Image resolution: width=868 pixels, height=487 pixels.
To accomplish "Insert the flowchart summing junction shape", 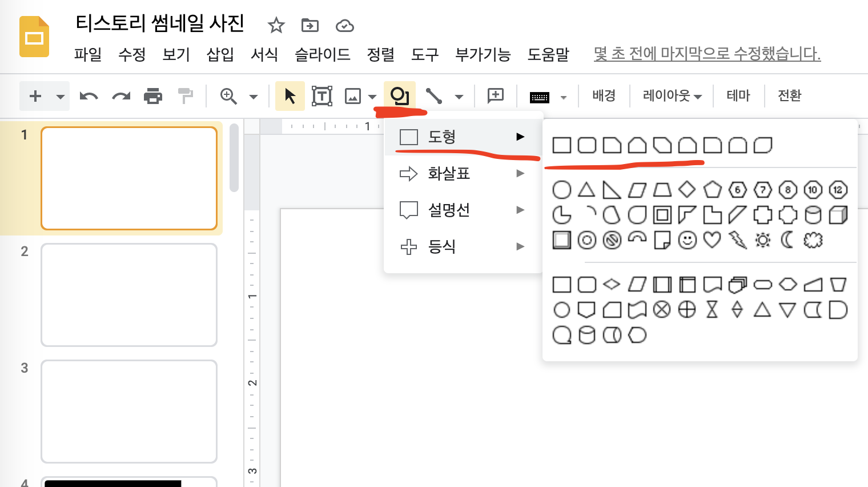I will click(662, 310).
